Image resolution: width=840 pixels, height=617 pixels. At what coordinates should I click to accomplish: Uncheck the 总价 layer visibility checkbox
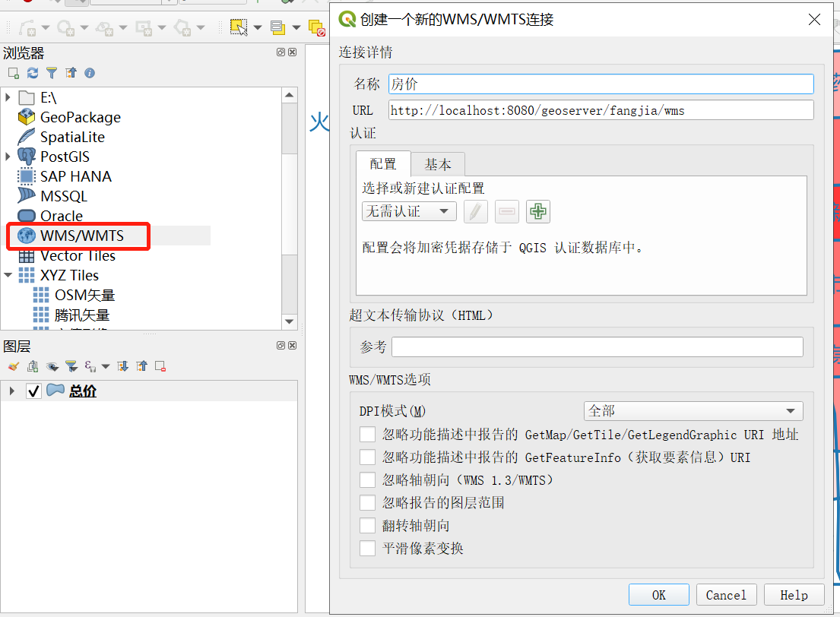coord(34,390)
